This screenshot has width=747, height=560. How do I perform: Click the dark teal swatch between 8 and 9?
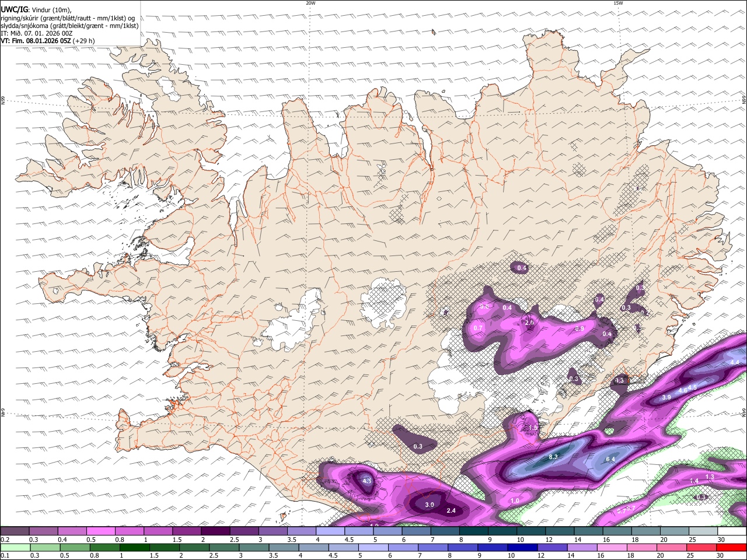click(473, 531)
